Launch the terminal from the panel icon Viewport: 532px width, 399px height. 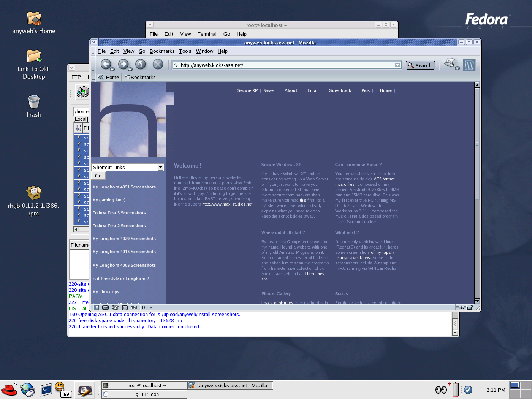(46, 390)
